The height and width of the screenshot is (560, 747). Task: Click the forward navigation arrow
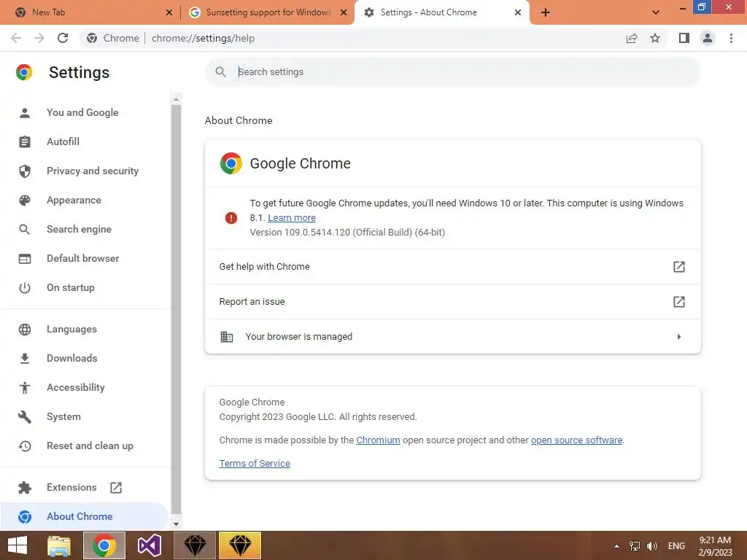[x=39, y=38]
